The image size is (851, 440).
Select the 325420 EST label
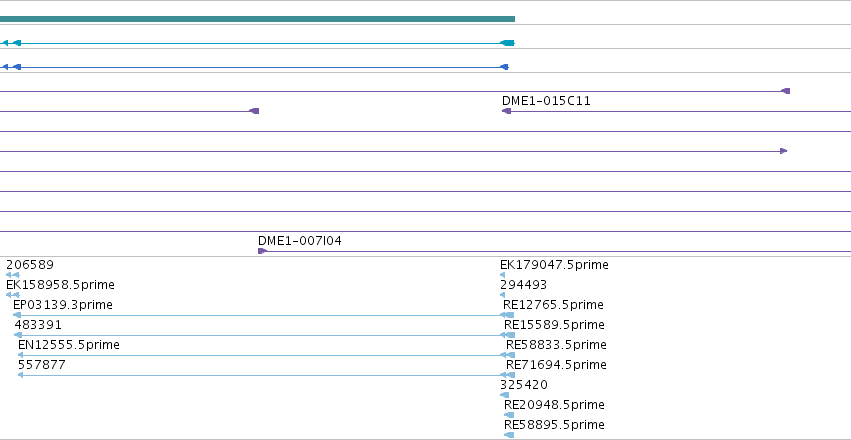(x=524, y=385)
